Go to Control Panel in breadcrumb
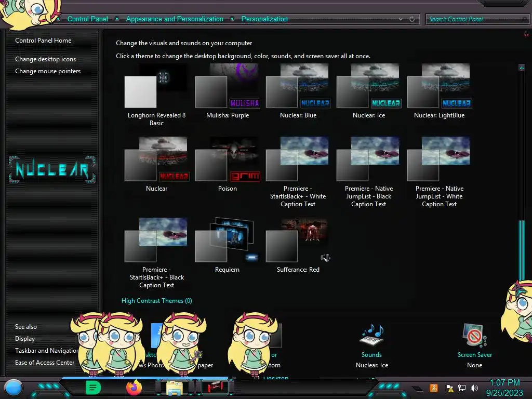 pyautogui.click(x=87, y=19)
